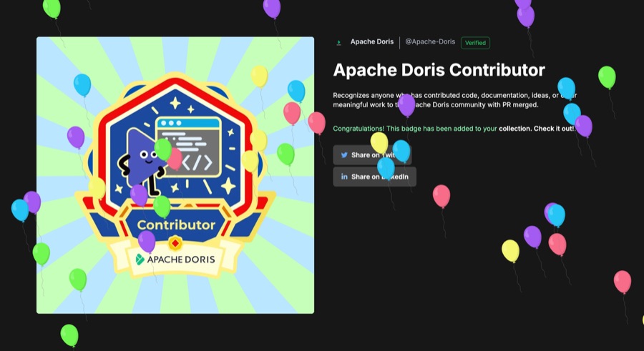Image resolution: width=644 pixels, height=351 pixels.
Task: Share the badge on Twitter
Action: [x=372, y=154]
